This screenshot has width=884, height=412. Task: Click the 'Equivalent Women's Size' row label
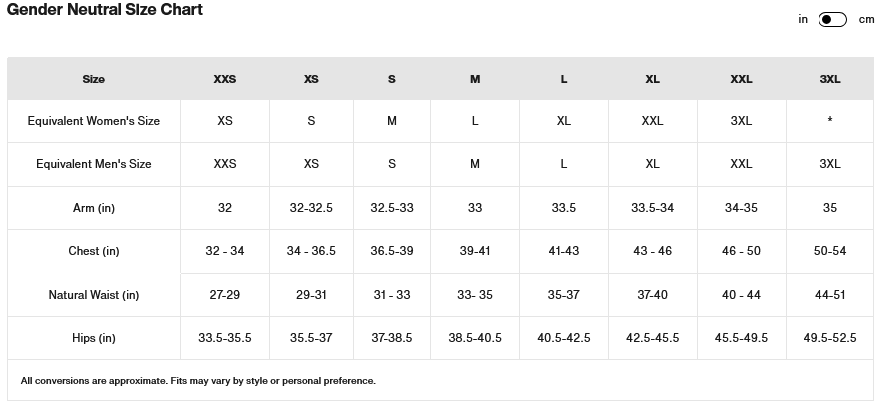94,121
